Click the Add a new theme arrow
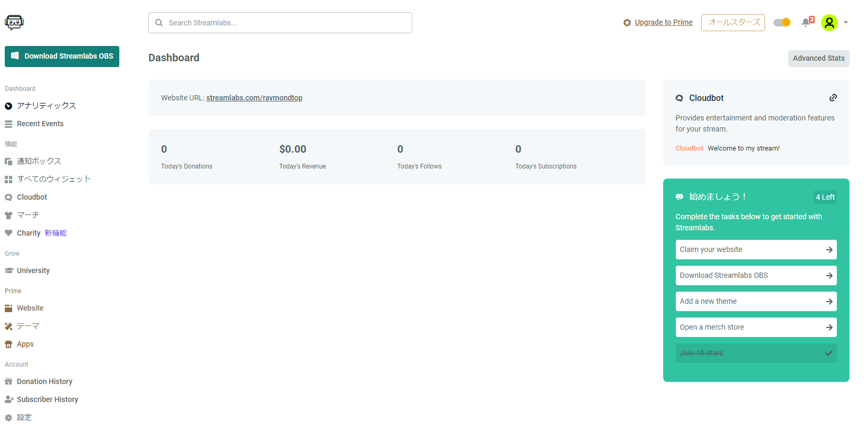The height and width of the screenshot is (430, 868). coord(829,302)
